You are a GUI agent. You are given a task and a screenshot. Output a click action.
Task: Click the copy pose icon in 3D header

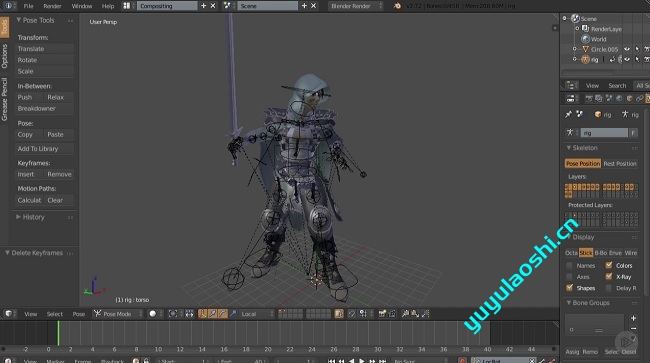(x=405, y=314)
